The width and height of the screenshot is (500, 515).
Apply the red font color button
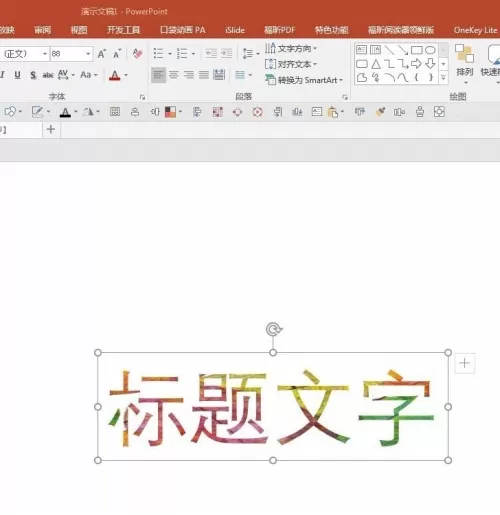tap(115, 76)
